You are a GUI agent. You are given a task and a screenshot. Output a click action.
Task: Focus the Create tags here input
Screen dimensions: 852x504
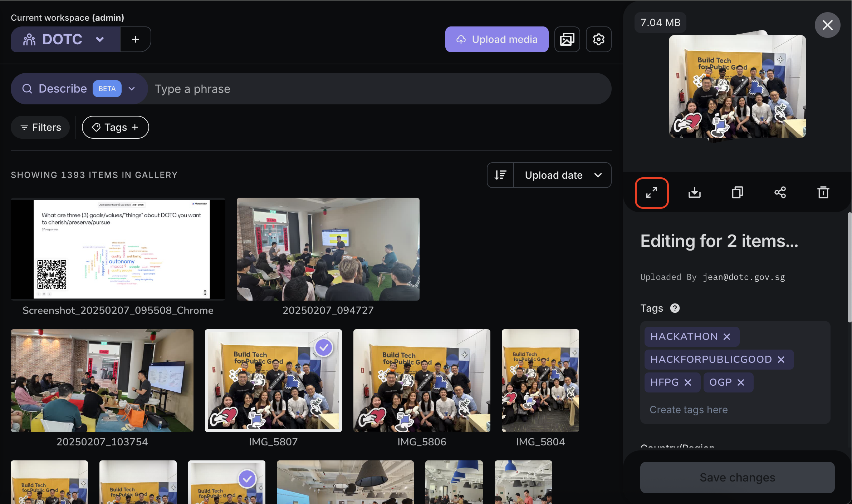(735, 410)
